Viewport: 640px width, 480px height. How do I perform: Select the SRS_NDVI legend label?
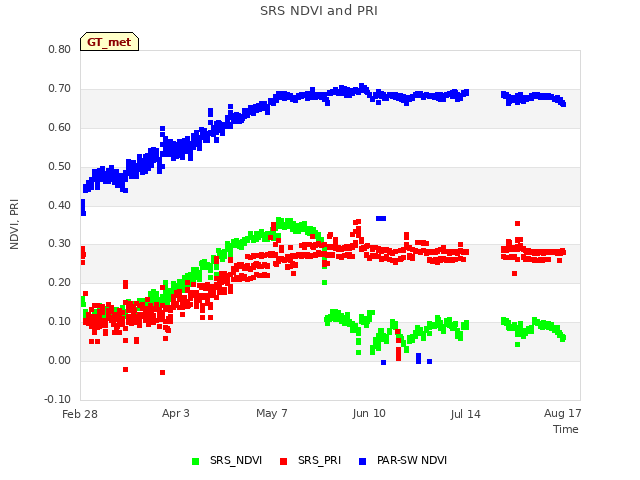(236, 460)
